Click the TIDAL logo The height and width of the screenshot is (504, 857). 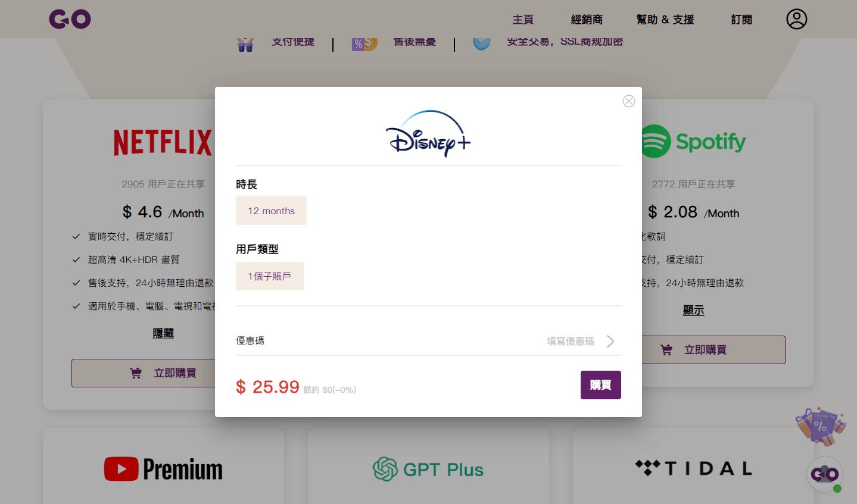tap(693, 468)
